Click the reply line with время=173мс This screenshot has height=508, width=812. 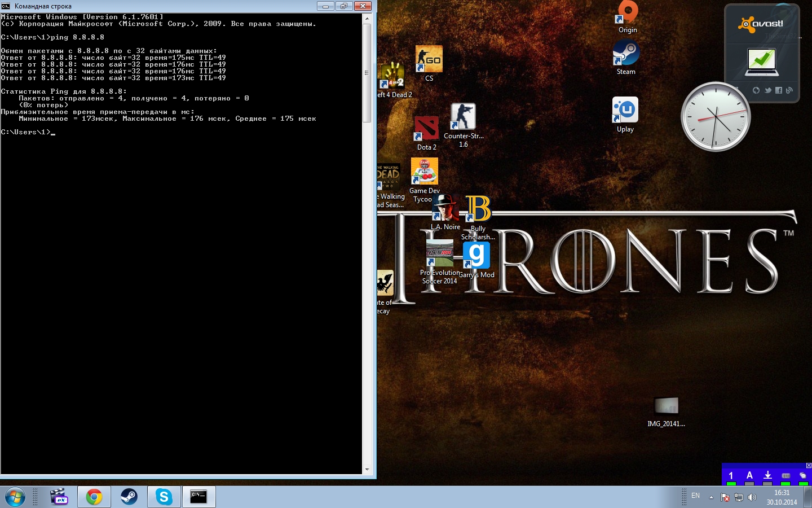click(113, 78)
